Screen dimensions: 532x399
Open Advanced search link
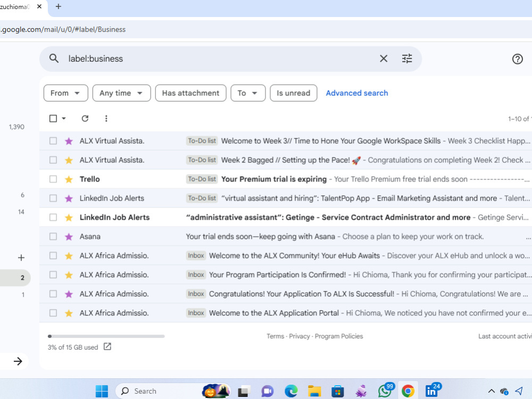(x=357, y=93)
